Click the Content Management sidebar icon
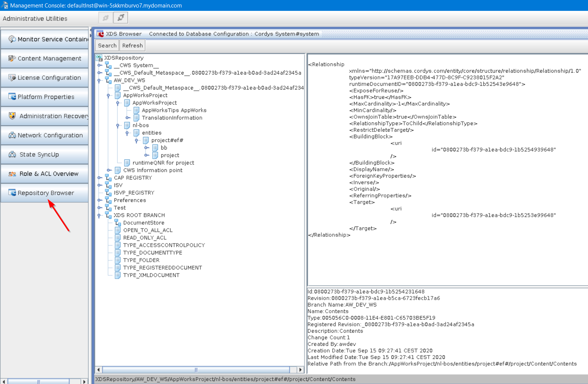This screenshot has width=588, height=384. click(12, 58)
